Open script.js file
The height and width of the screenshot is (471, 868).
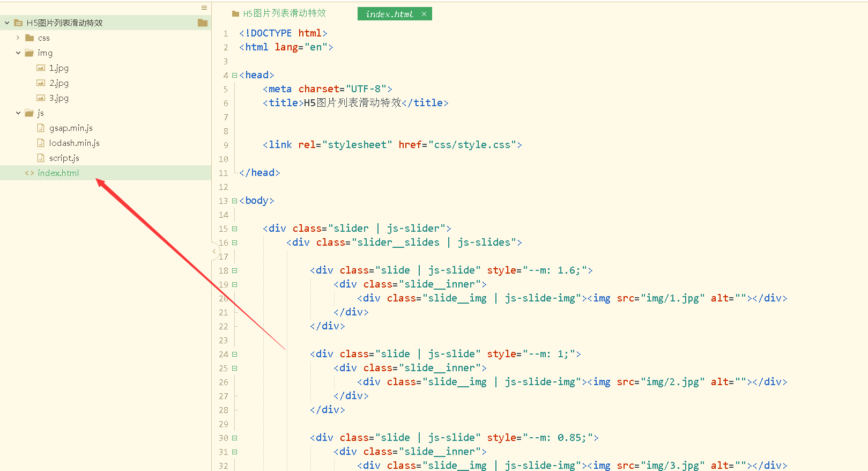pyautogui.click(x=64, y=158)
